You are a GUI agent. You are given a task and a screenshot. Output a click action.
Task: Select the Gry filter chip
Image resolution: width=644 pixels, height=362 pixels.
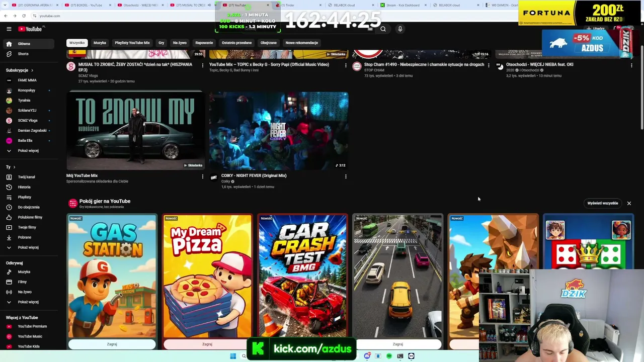coord(161,43)
